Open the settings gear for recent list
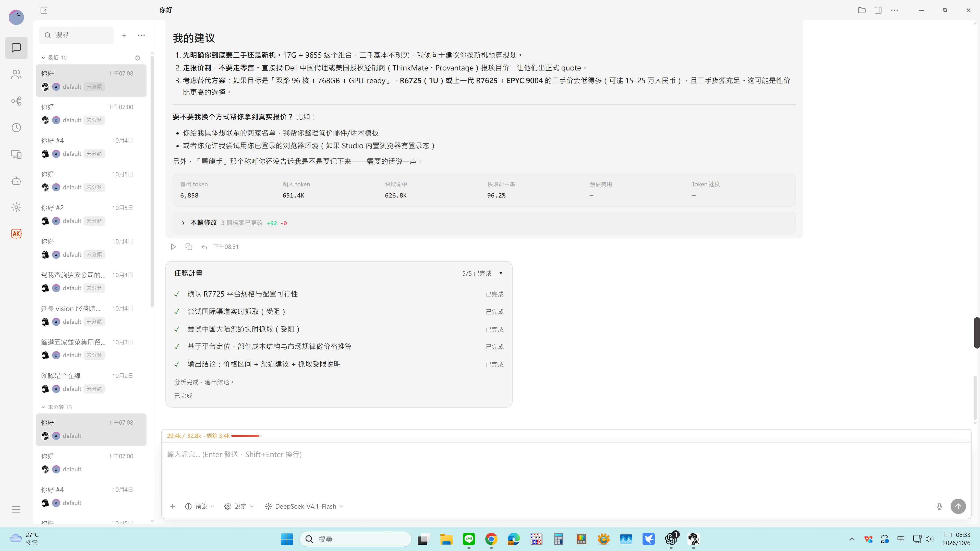The width and height of the screenshot is (980, 551). click(138, 58)
